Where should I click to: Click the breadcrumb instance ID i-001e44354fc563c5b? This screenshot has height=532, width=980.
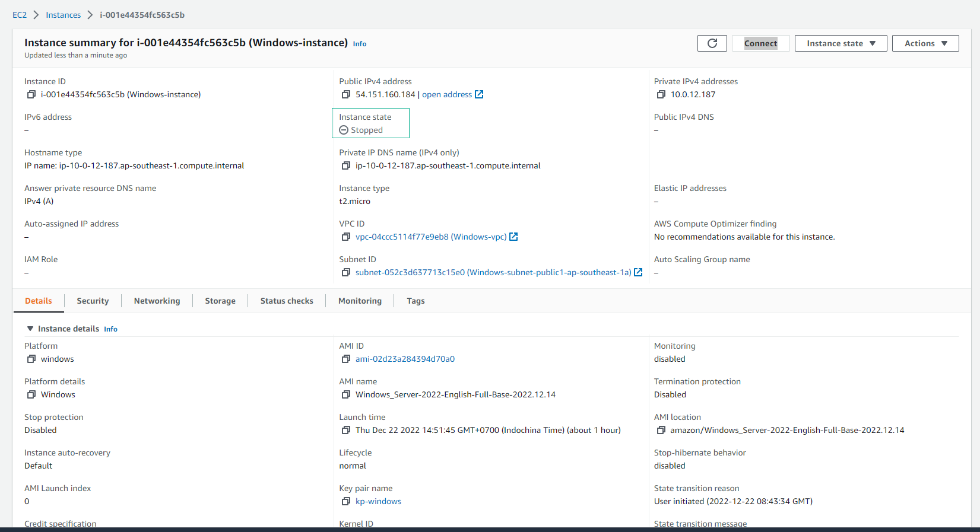tap(142, 15)
